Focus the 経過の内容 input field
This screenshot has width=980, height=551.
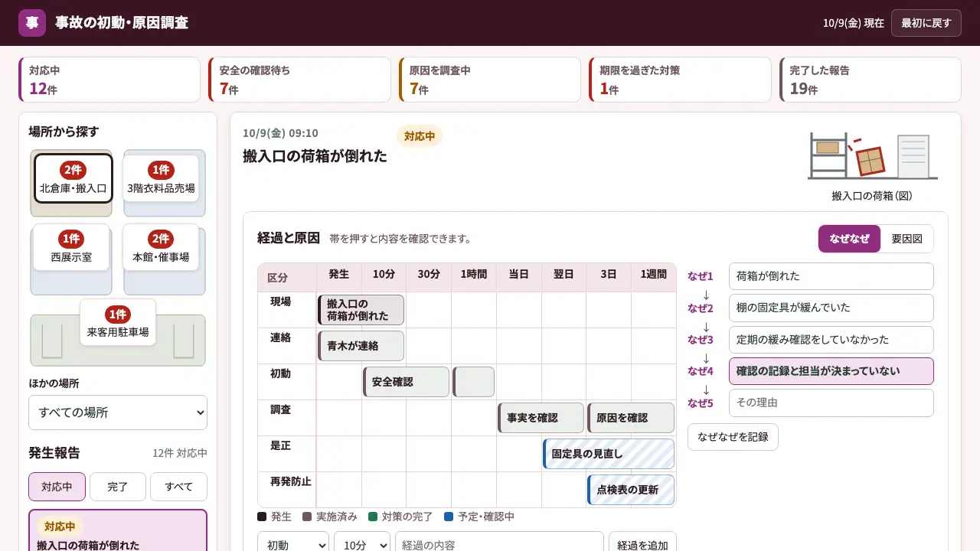coord(499,545)
